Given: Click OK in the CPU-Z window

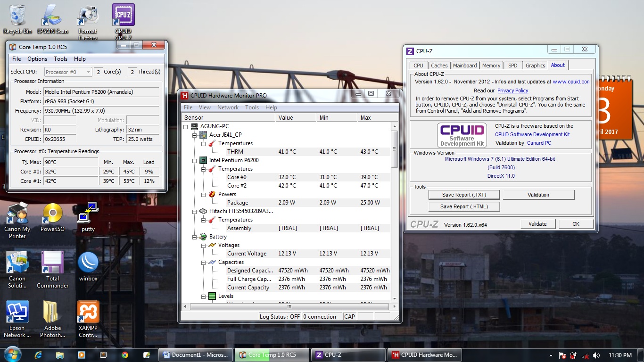Looking at the screenshot, I should coord(576,224).
